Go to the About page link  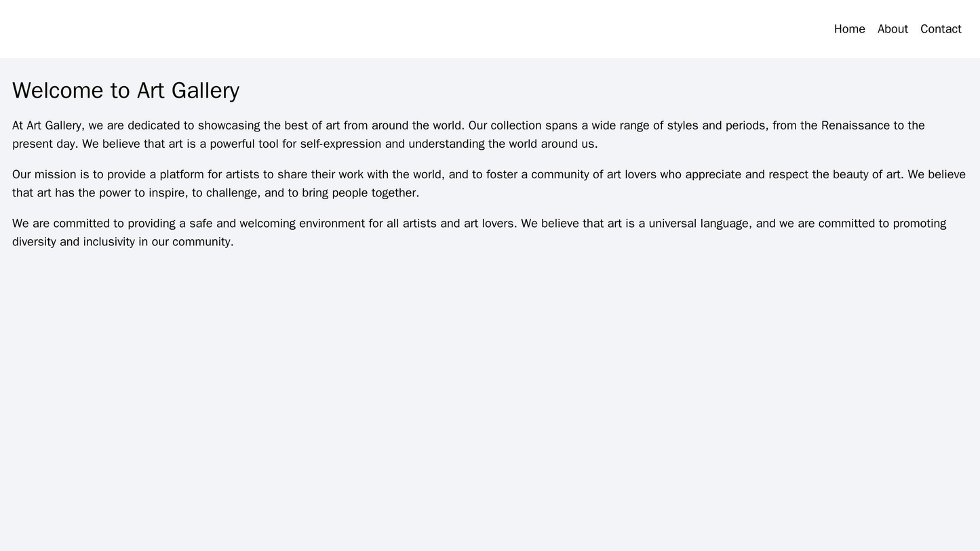click(893, 29)
